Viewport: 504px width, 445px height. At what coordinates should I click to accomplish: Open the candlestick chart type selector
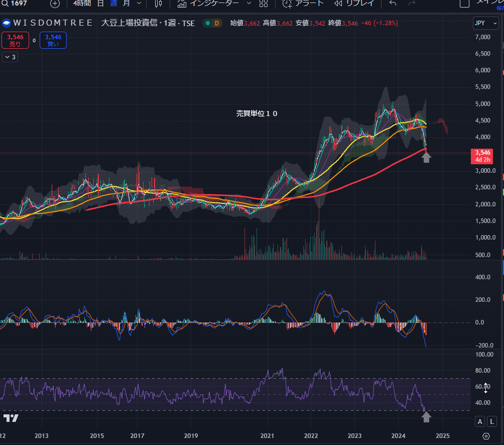(158, 4)
